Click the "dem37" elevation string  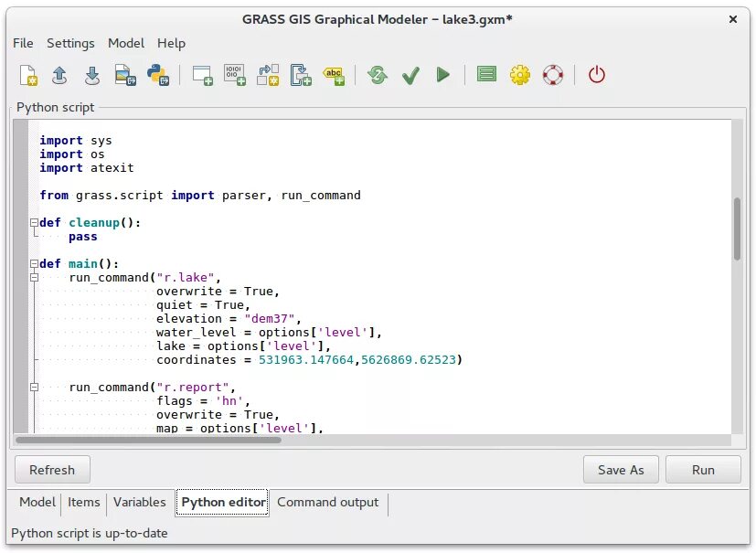(x=269, y=319)
